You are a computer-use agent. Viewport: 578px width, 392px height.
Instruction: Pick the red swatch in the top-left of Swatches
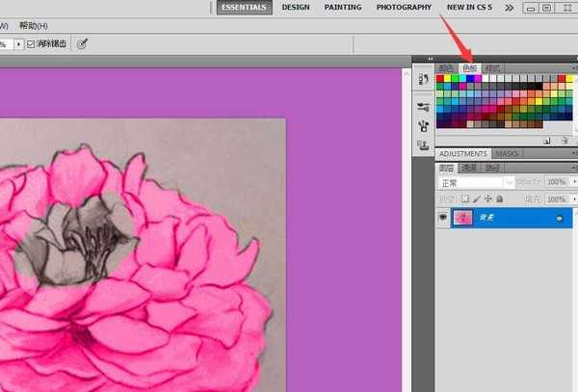[x=441, y=79]
